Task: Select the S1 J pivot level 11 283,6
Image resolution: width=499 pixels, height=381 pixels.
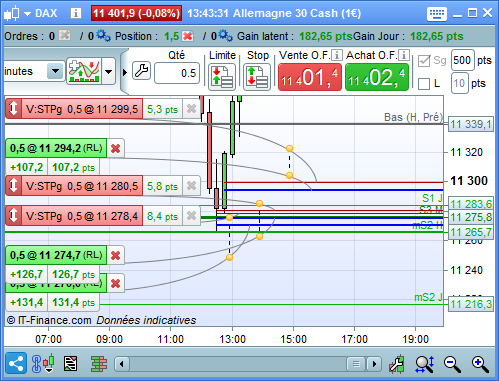Action: 471,204
